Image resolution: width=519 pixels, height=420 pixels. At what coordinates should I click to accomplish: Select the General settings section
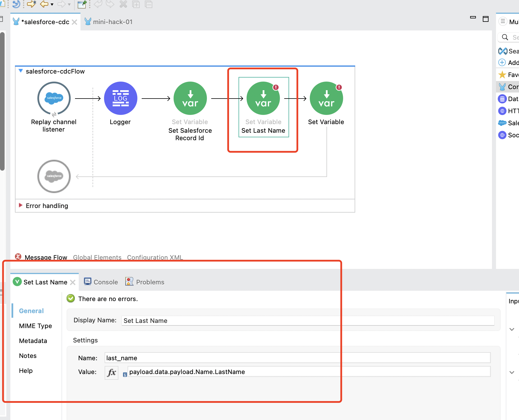(x=31, y=311)
